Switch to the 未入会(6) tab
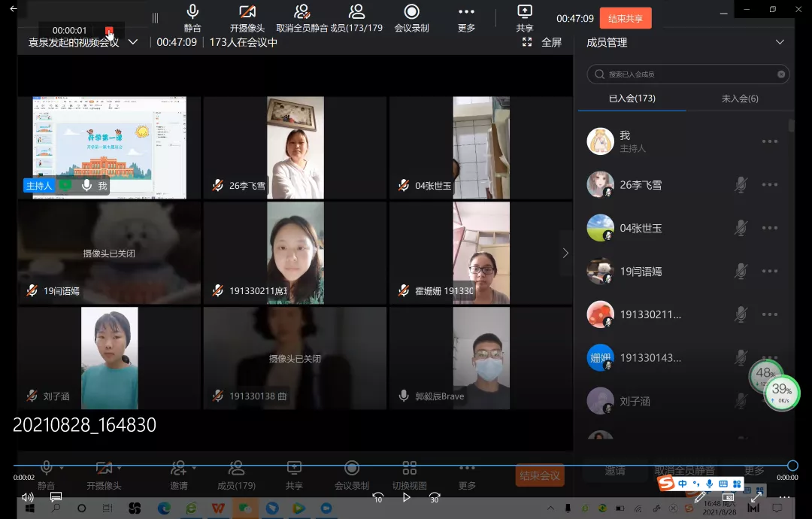Image resolution: width=812 pixels, height=519 pixels. point(739,99)
